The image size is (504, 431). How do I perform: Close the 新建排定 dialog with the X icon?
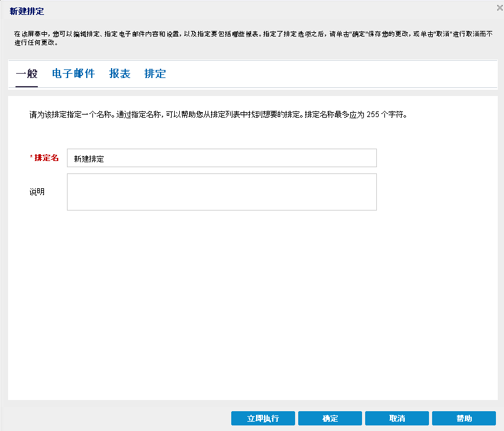pyautogui.click(x=500, y=8)
